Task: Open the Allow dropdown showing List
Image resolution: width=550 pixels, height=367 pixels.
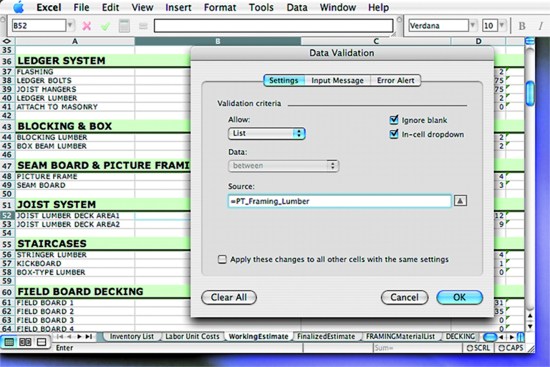Action: [267, 133]
